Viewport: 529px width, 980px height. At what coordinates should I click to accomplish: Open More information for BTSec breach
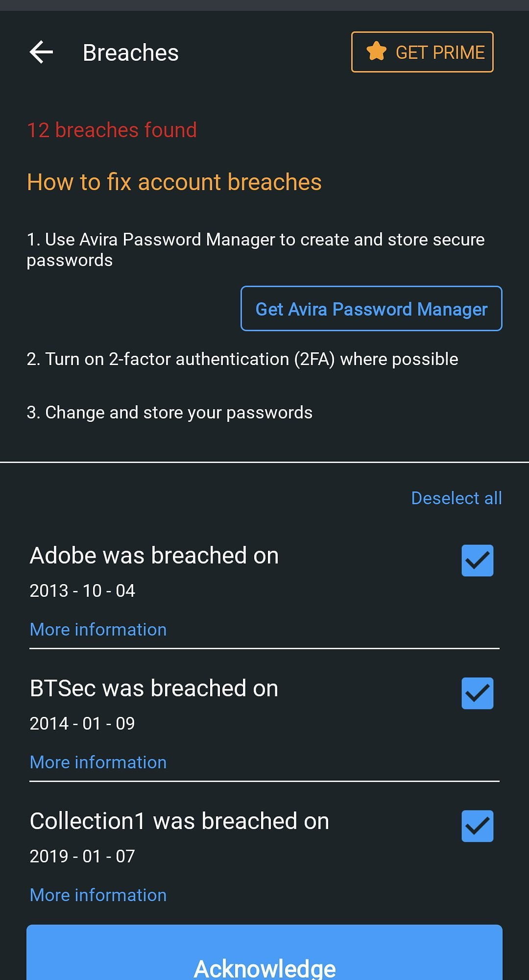coord(98,762)
